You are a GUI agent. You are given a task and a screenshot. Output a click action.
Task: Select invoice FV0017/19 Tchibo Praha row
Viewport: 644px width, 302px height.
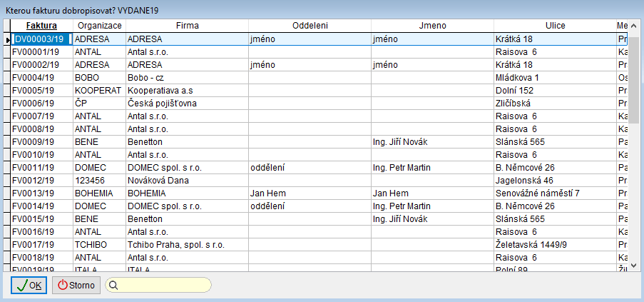(41, 244)
